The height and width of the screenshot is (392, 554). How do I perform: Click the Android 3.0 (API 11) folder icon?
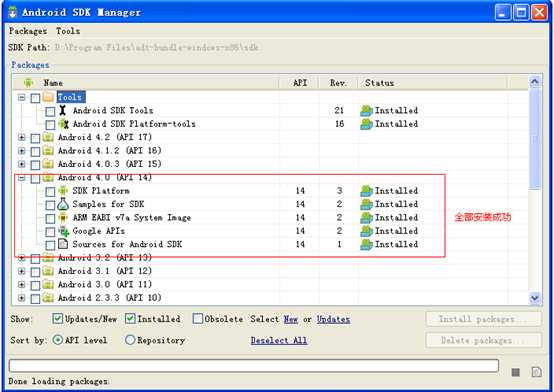tap(48, 285)
